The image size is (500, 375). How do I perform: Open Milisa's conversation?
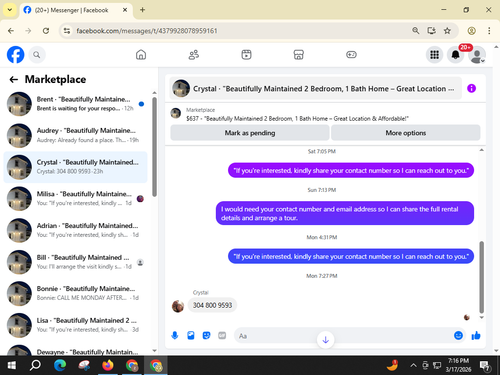pyautogui.click(x=76, y=199)
